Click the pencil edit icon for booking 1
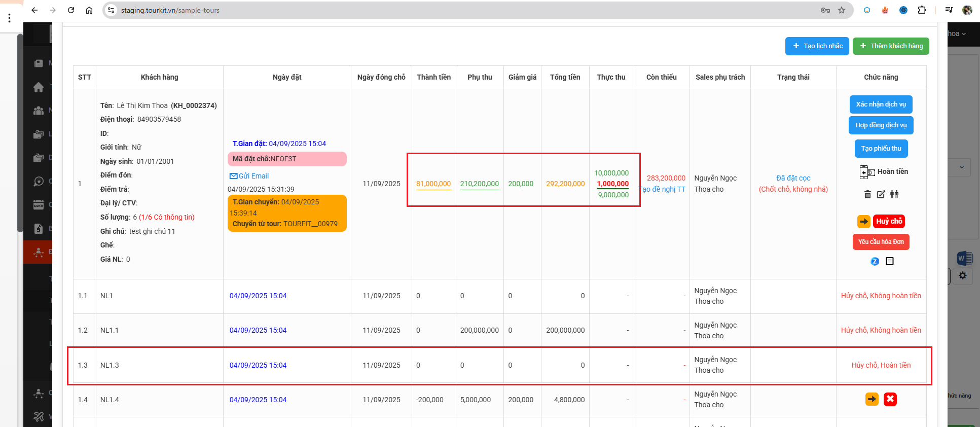This screenshot has width=980, height=427. [881, 194]
